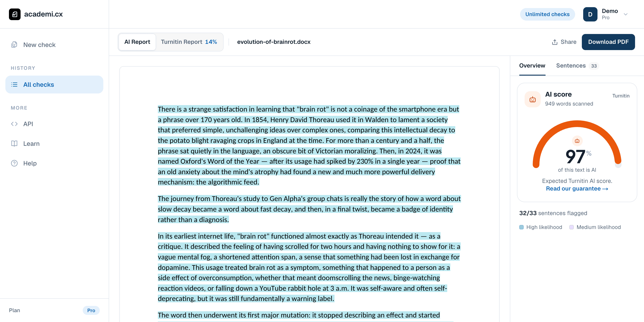The width and height of the screenshot is (644, 322).
Task: Click the small robot icon inside the gauge
Action: pos(577,141)
